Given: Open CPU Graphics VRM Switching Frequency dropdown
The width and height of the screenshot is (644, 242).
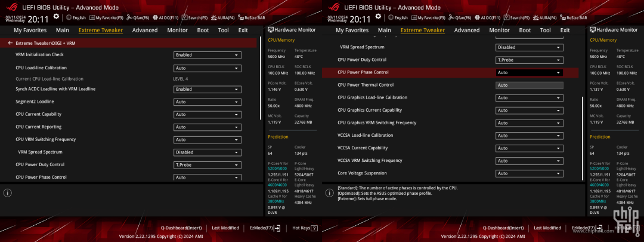Looking at the screenshot, I should click(x=530, y=123).
